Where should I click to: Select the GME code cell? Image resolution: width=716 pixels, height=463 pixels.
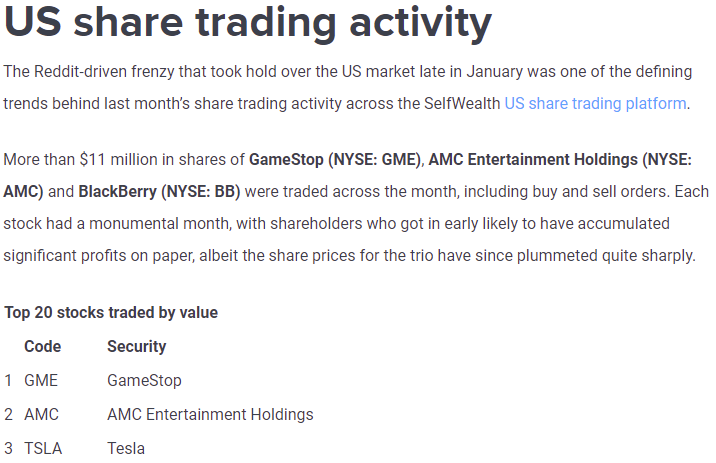[41, 380]
